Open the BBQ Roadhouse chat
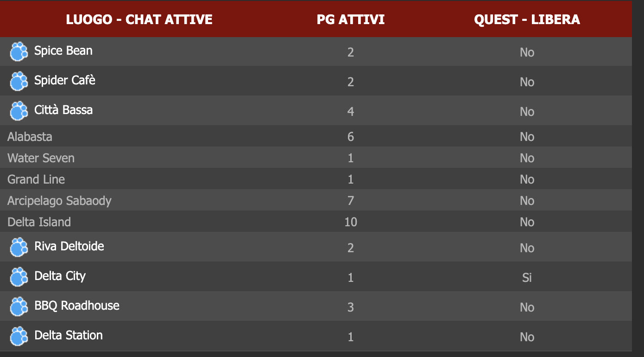 [x=77, y=306]
